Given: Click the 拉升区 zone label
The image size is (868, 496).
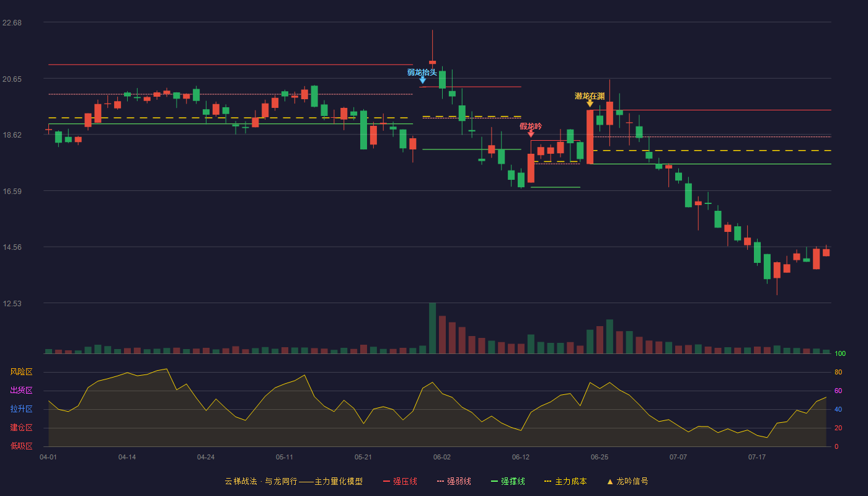Looking at the screenshot, I should pyautogui.click(x=21, y=409).
